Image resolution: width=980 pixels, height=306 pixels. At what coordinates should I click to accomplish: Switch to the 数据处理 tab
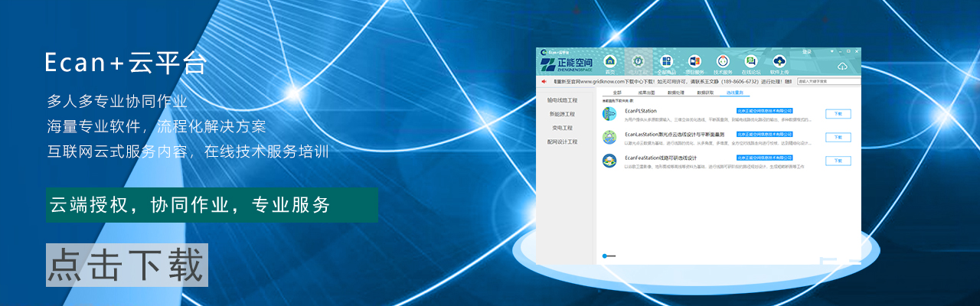(x=675, y=93)
